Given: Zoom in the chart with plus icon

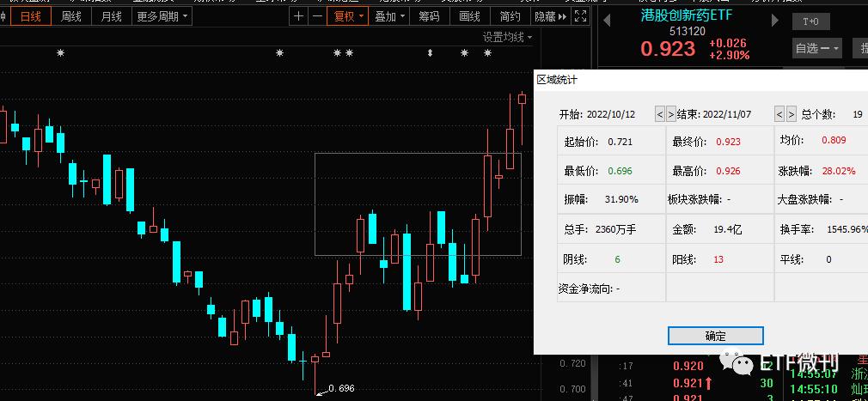Looking at the screenshot, I should tap(299, 16).
